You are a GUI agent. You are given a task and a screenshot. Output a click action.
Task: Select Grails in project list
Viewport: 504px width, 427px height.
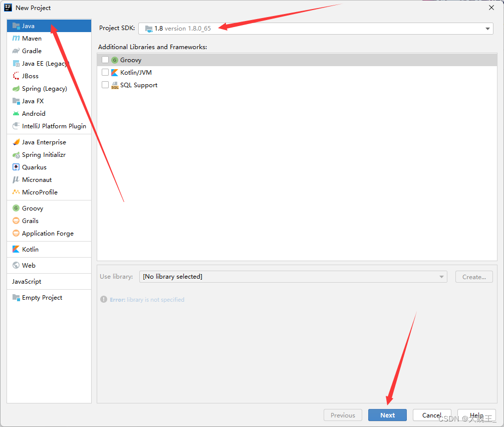click(49, 221)
